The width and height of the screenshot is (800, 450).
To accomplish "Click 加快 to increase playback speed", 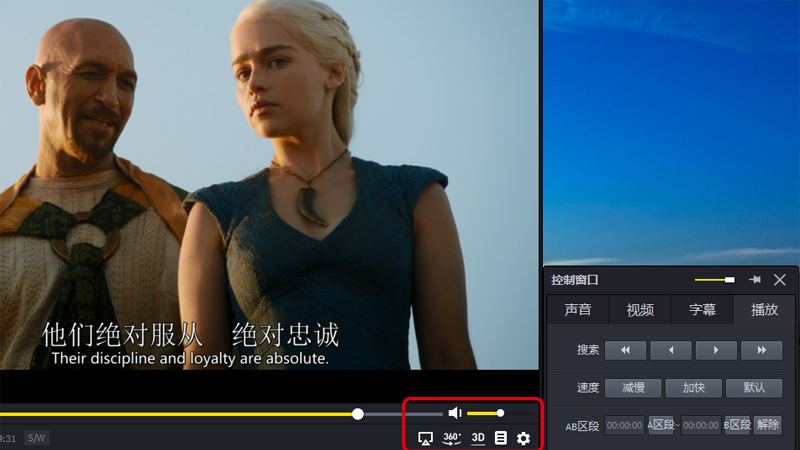I will tap(694, 388).
